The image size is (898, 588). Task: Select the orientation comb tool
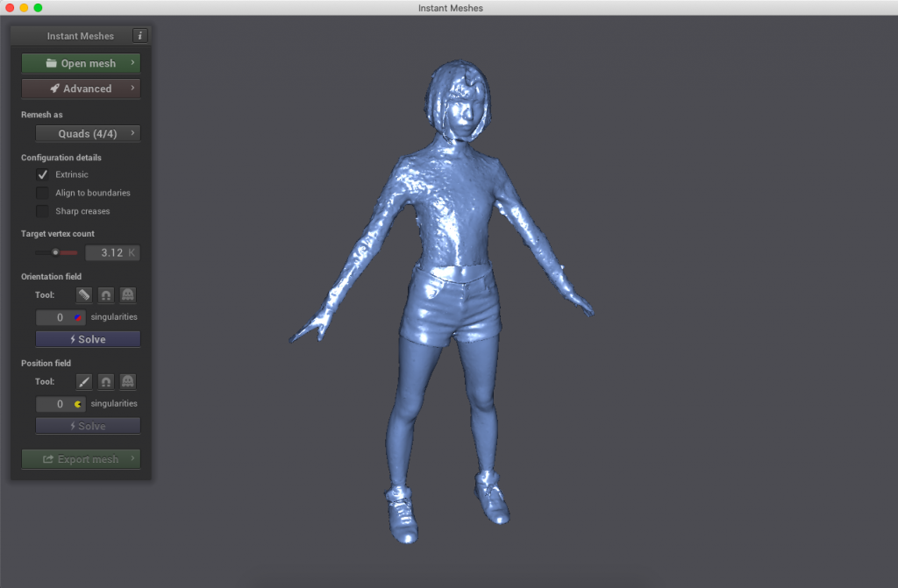(x=82, y=294)
